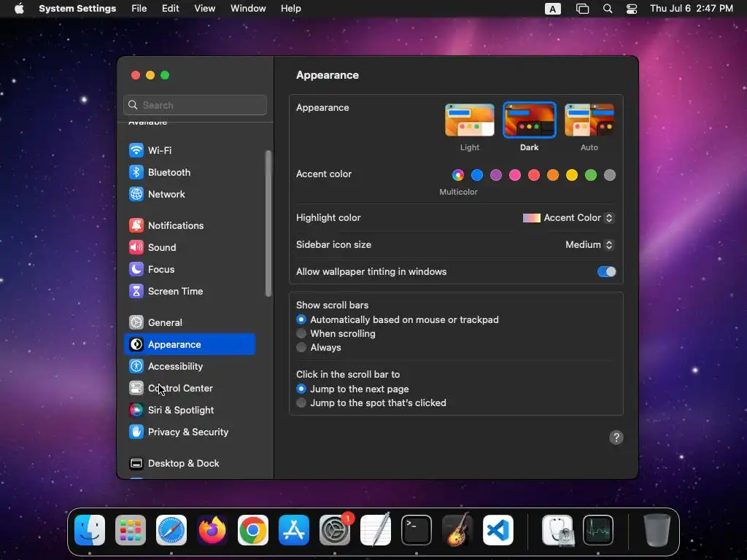
Task: Open Desktop & Dock settings
Action: point(190,464)
